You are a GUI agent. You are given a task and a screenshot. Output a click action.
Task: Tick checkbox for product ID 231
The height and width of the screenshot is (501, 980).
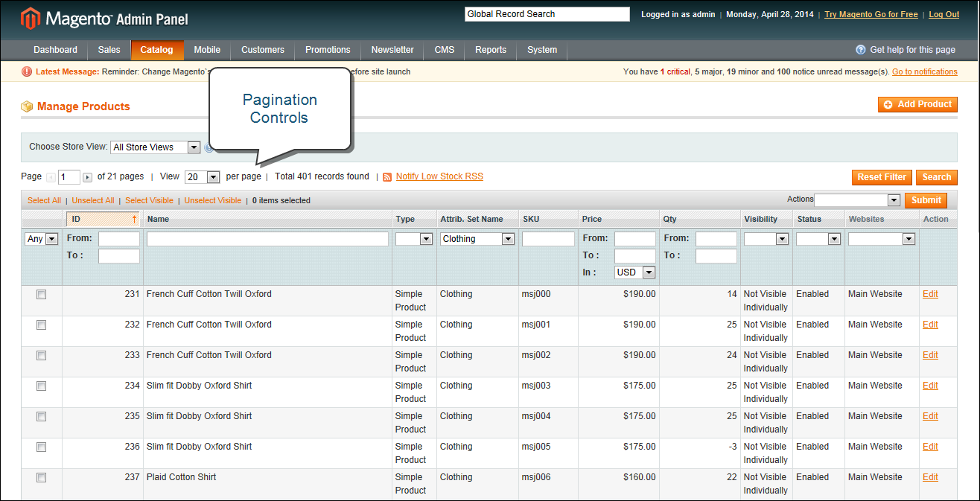point(42,295)
